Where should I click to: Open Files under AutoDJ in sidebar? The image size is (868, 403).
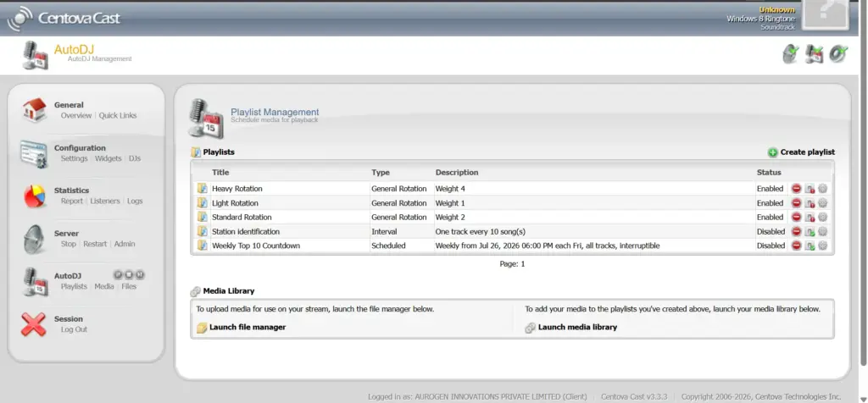129,286
